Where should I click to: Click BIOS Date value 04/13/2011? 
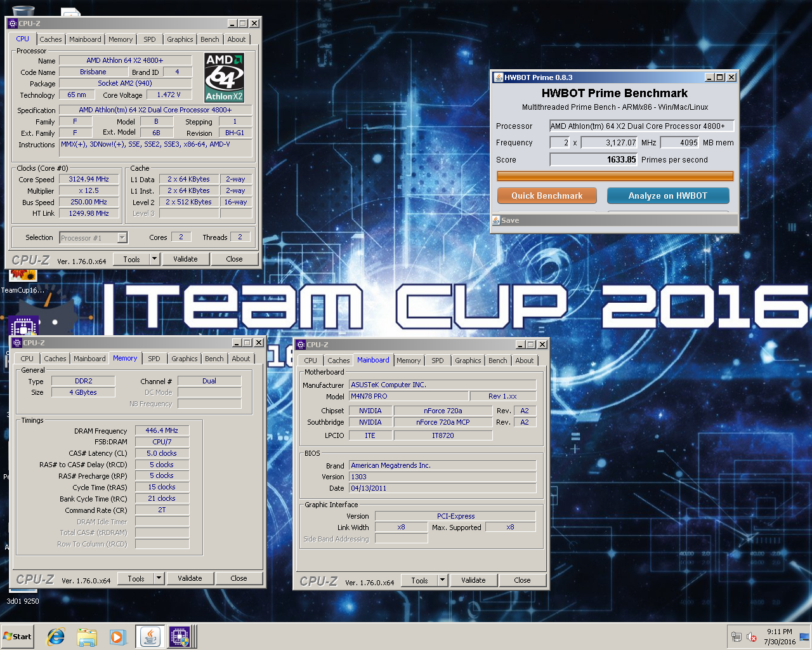pyautogui.click(x=442, y=488)
